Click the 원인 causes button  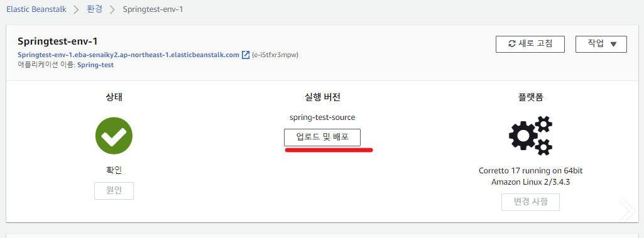114,191
